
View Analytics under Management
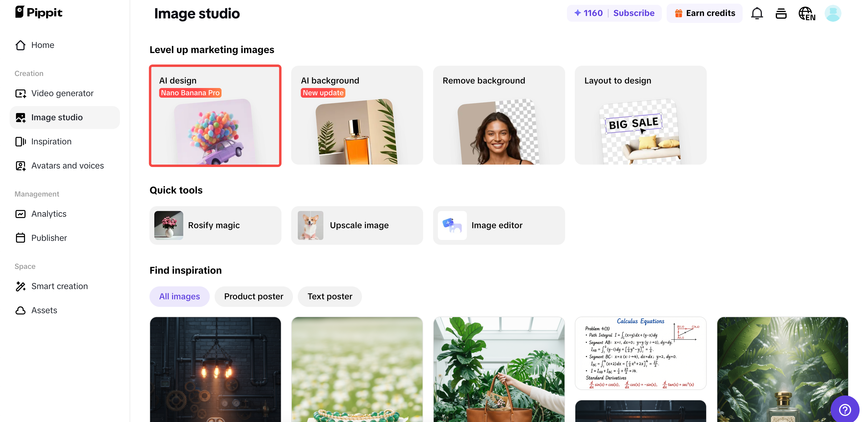pos(49,214)
